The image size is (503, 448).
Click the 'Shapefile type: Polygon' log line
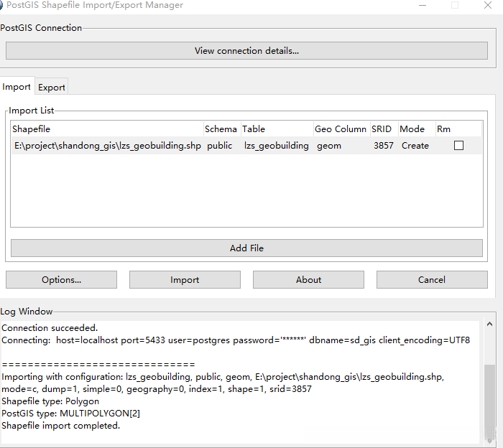click(50, 401)
